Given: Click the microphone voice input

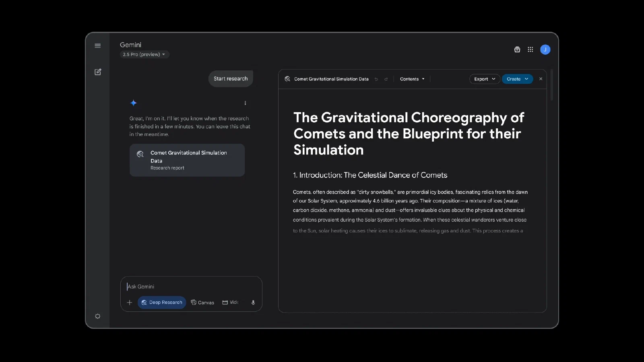Looking at the screenshot, I should coord(253,302).
